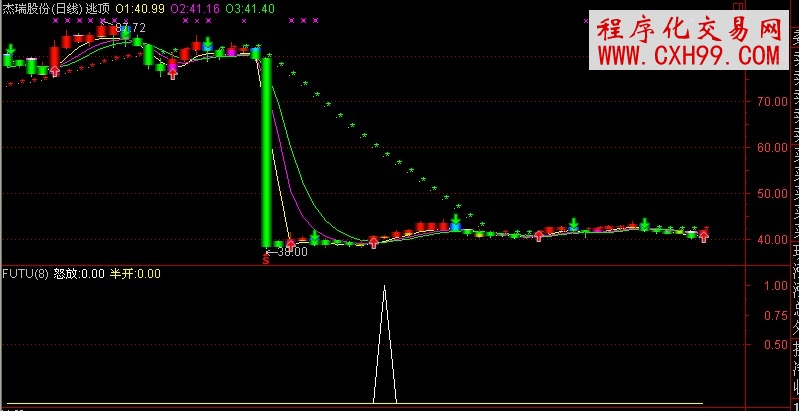Viewport: 799px width, 411px height.
Task: Click the 半开:0.00 indicator value
Action: 135,272
